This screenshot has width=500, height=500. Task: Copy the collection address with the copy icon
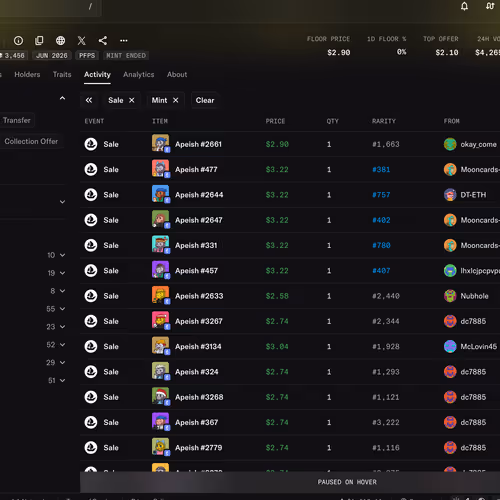click(x=39, y=41)
